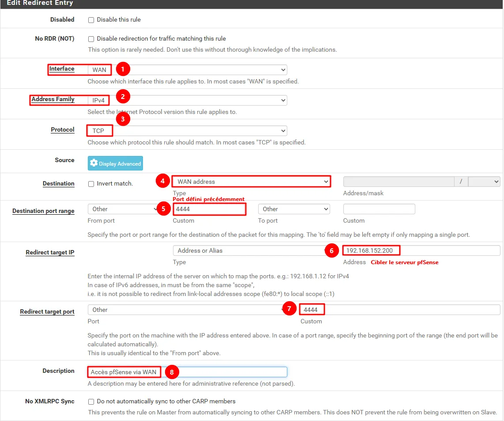Click the From port custom field 4444

tap(209, 209)
